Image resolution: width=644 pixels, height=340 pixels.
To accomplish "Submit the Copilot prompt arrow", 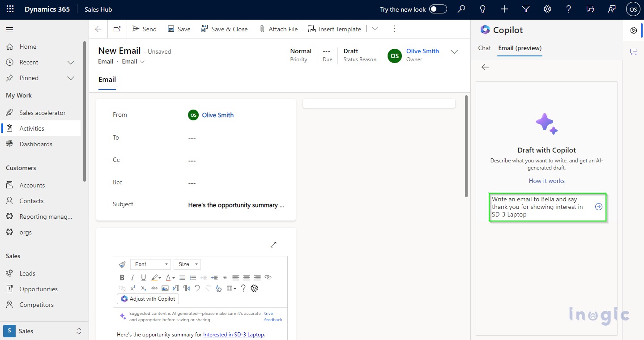I will (599, 207).
